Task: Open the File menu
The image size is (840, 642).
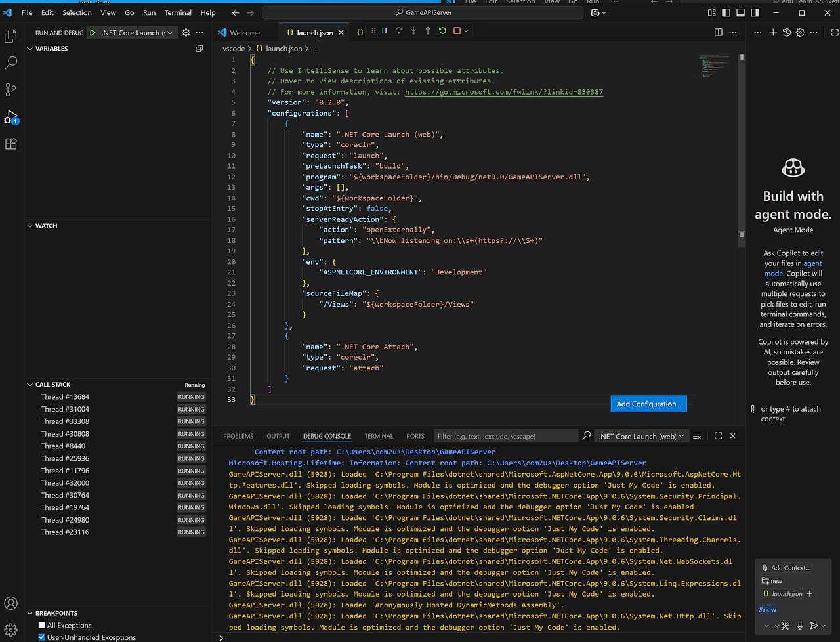Action: click(27, 12)
